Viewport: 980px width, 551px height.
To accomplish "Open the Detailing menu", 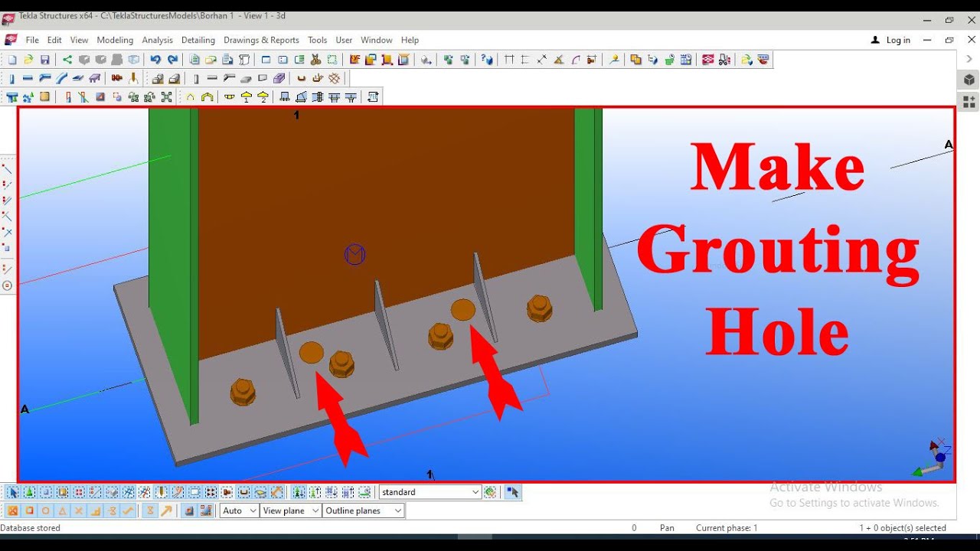I will tap(198, 40).
